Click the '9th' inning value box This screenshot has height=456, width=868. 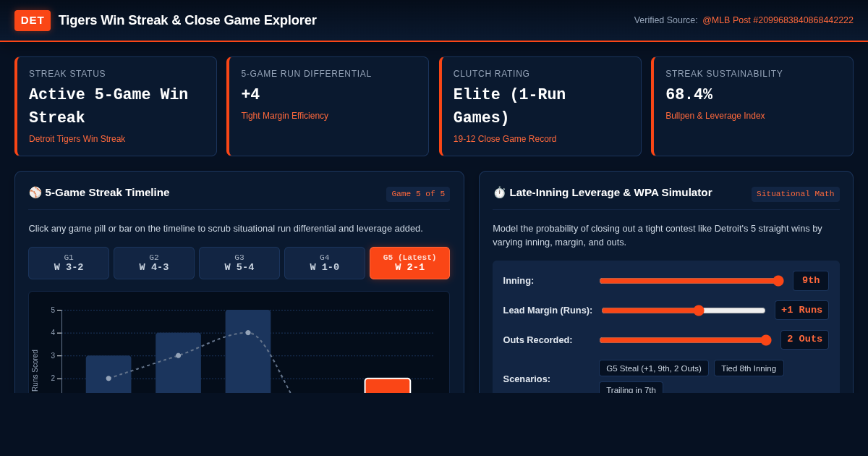click(811, 281)
